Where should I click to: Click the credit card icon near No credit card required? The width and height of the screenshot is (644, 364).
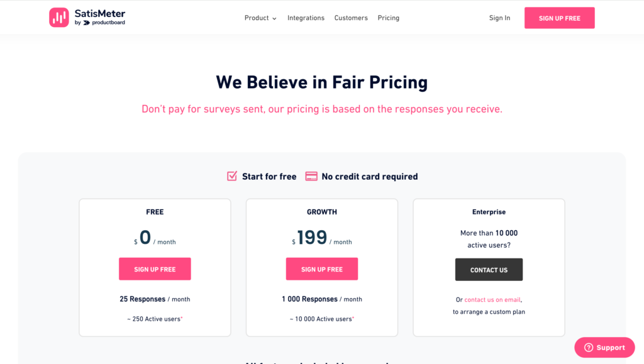[311, 176]
